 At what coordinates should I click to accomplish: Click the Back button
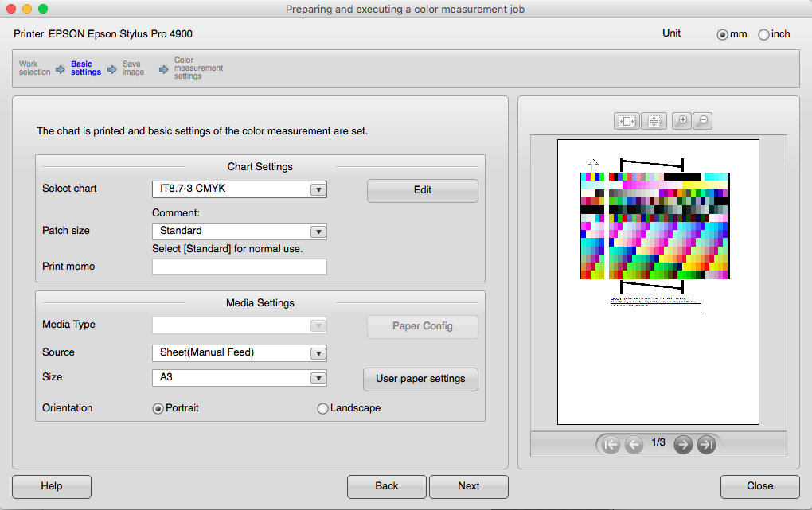click(387, 486)
